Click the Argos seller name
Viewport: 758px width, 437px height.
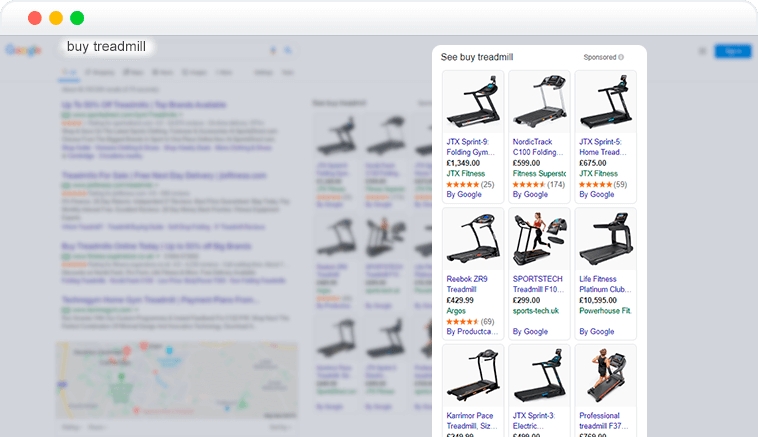pos(456,311)
